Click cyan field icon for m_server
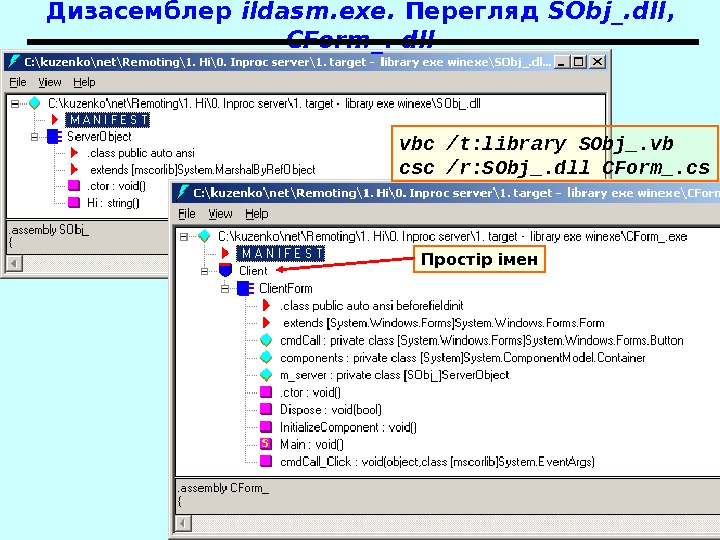 coord(266,375)
